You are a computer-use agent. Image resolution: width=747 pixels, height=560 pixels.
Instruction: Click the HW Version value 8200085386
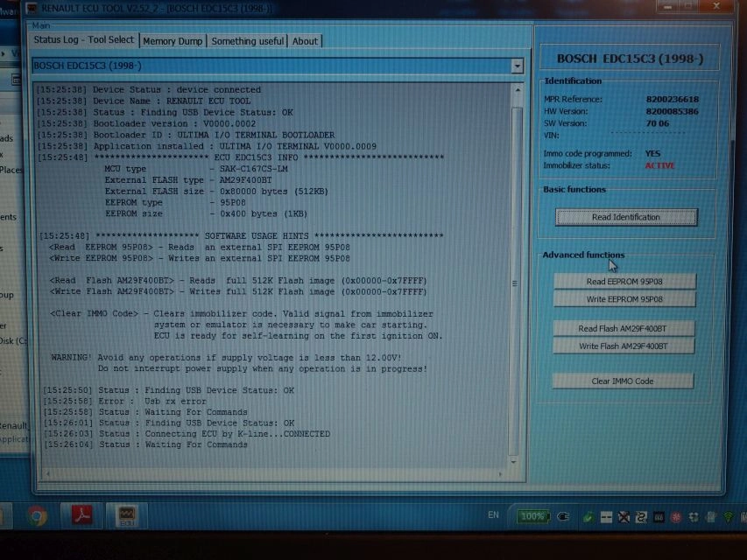(673, 111)
